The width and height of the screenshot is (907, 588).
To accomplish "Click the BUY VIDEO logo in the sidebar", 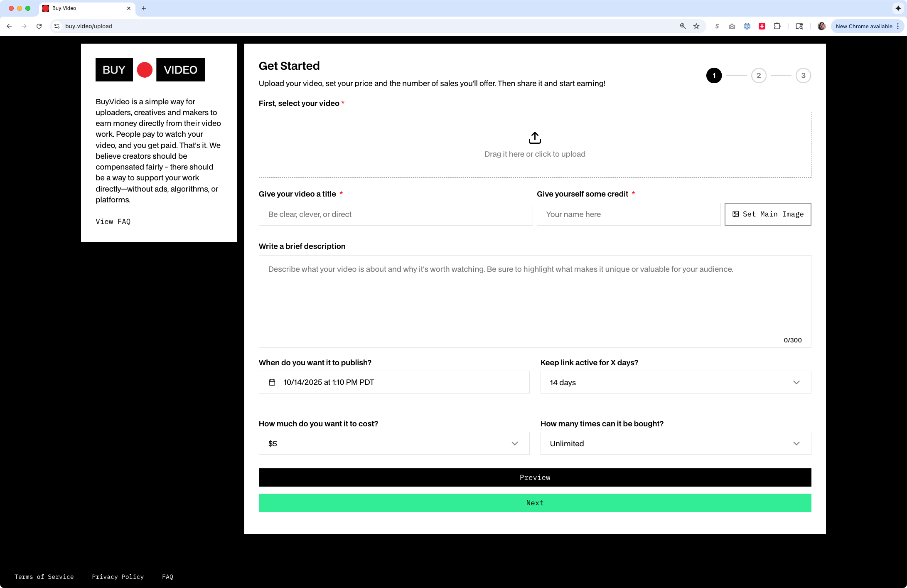I will coord(150,70).
